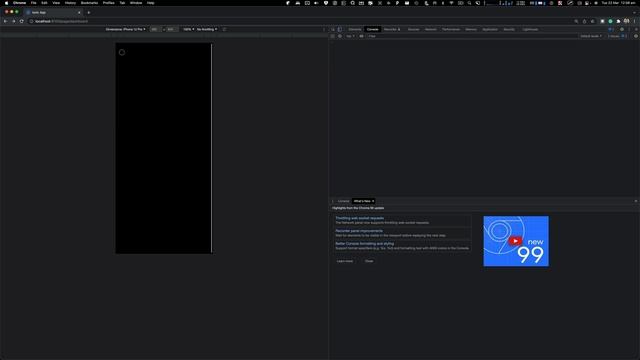Image resolution: width=640 pixels, height=360 pixels.
Task: Play the new 99 video thumbnail
Action: (516, 241)
